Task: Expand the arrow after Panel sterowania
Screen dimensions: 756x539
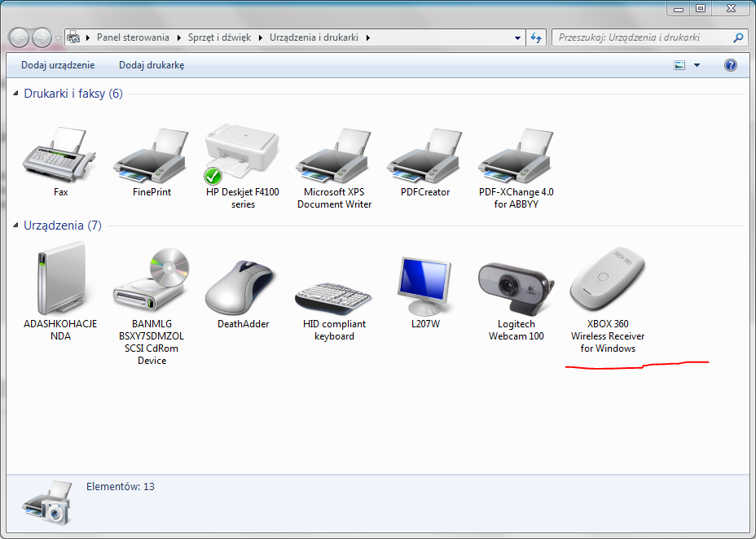Action: coord(178,37)
